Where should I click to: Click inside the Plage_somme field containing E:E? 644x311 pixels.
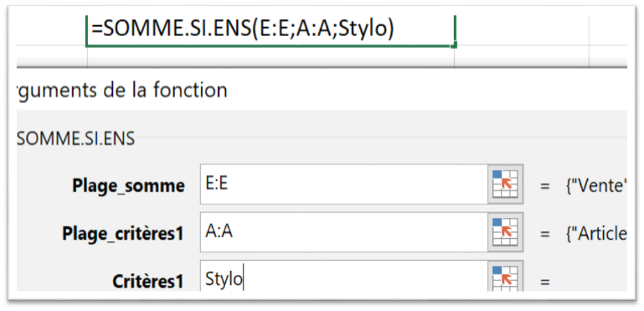click(x=343, y=184)
